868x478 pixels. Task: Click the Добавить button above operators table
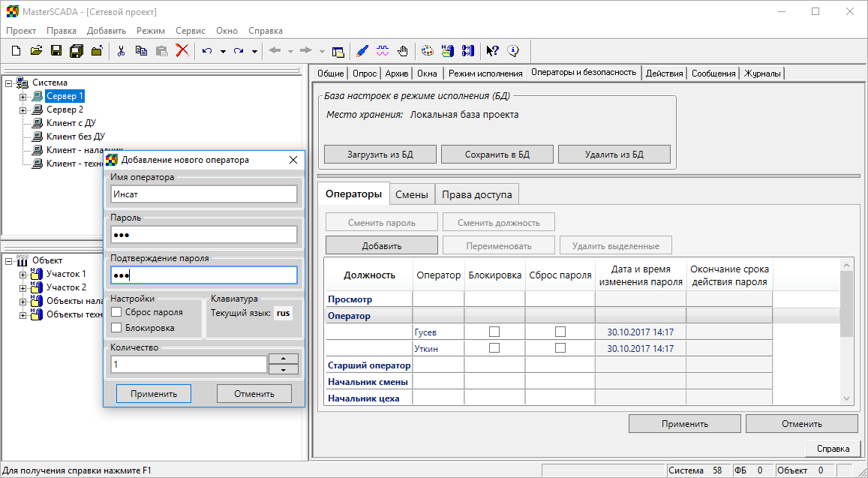(382, 245)
